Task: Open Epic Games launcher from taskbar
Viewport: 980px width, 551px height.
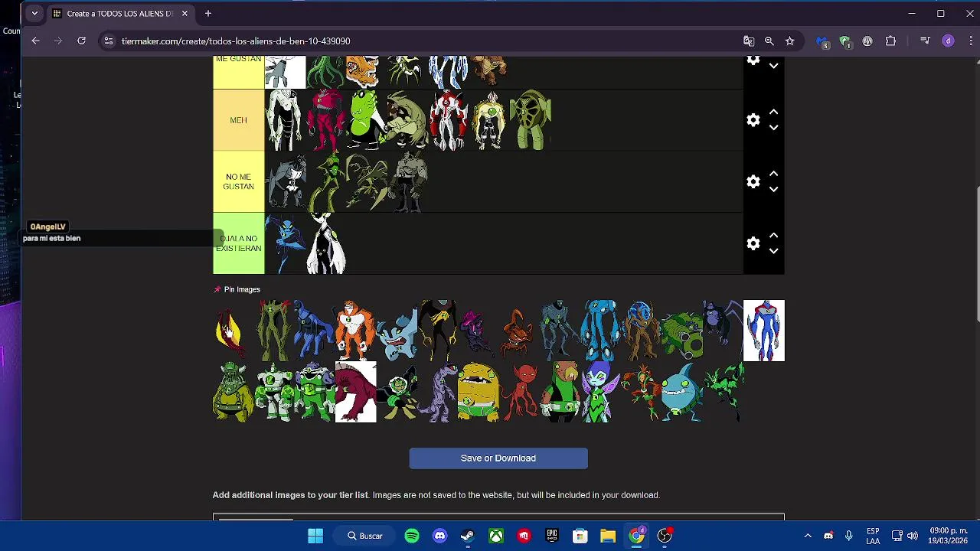Action: click(x=552, y=536)
